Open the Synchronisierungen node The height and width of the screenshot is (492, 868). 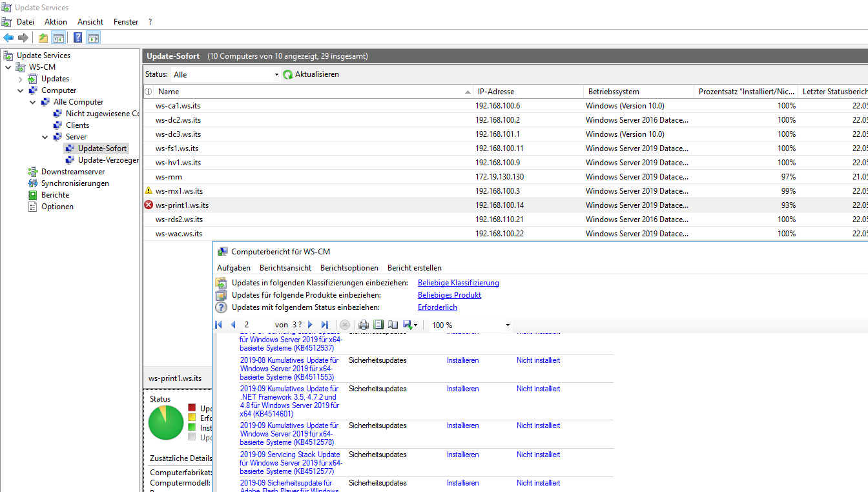(75, 183)
